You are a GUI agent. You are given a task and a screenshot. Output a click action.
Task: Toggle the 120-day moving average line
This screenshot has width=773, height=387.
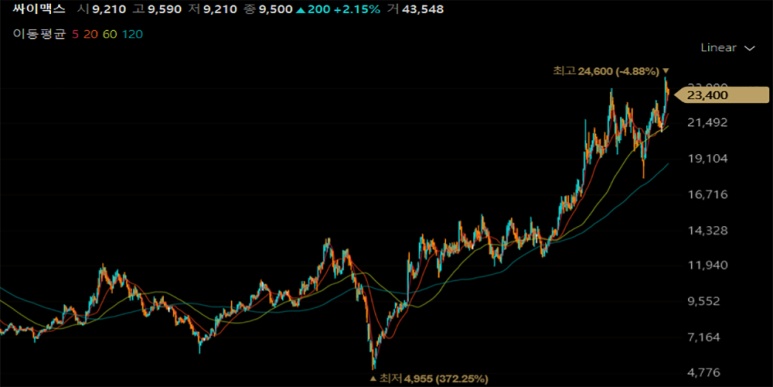[x=132, y=34]
